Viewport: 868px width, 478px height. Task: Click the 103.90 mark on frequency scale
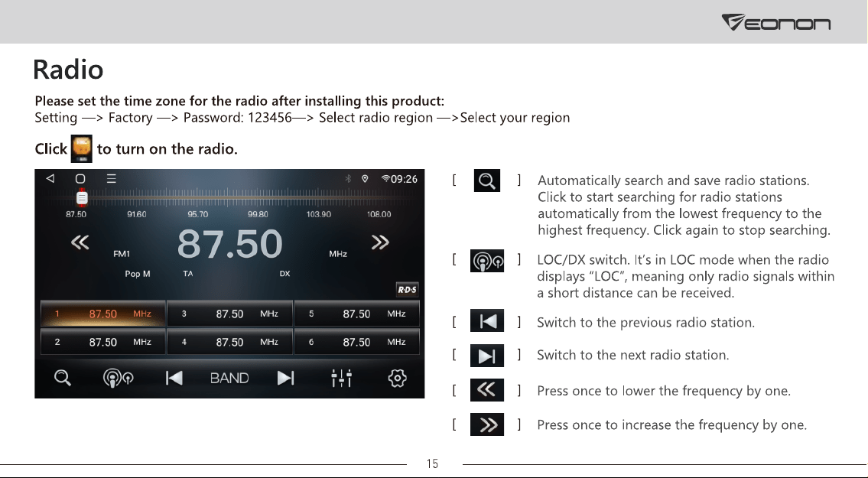[x=318, y=214]
